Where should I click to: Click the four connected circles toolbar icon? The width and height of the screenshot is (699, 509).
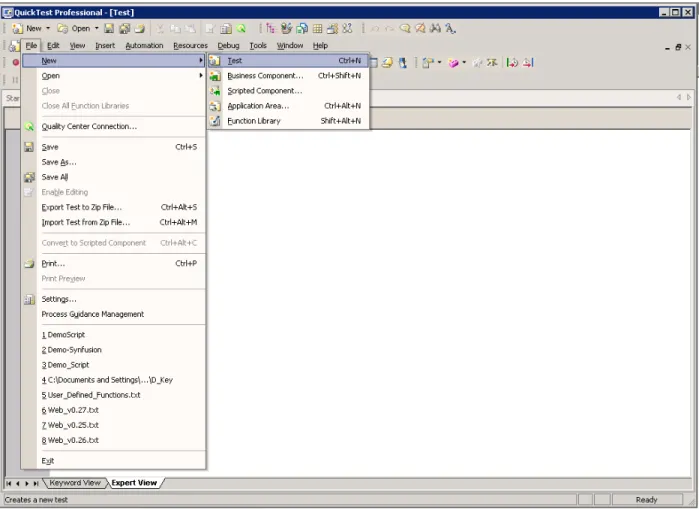point(348,28)
